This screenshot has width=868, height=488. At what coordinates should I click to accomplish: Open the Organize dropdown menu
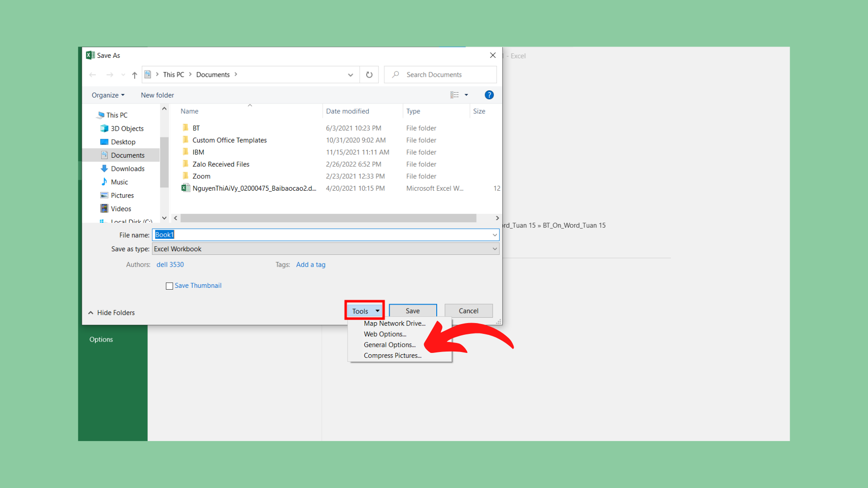pyautogui.click(x=108, y=95)
